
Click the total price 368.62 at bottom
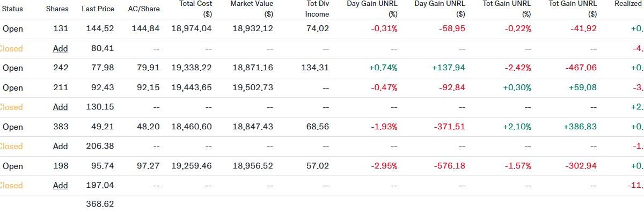[x=100, y=204]
